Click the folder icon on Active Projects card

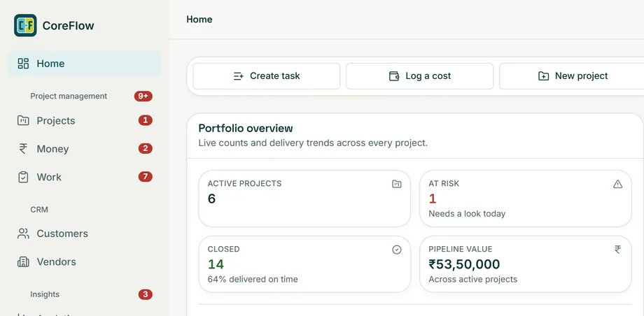(396, 184)
